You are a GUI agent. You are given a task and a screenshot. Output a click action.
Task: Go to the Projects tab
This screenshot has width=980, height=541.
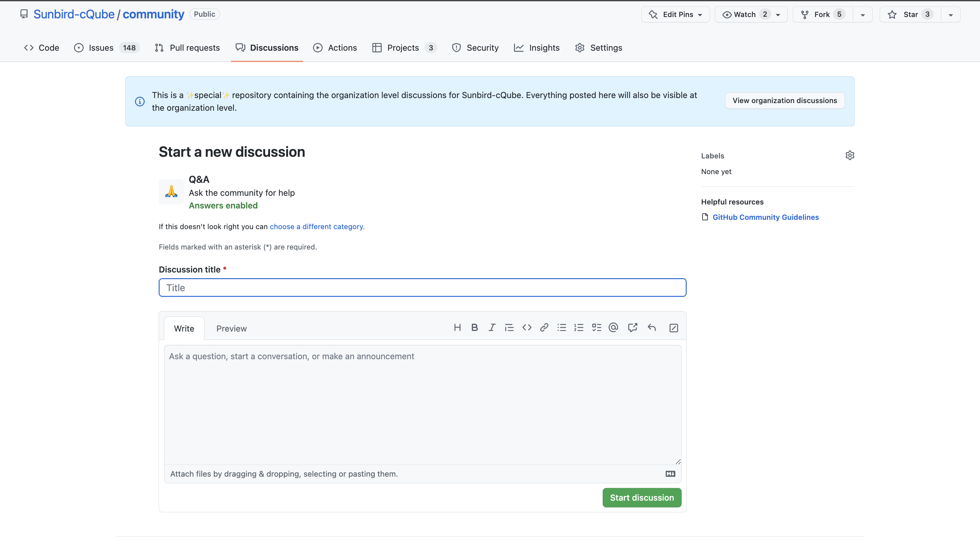tap(404, 48)
